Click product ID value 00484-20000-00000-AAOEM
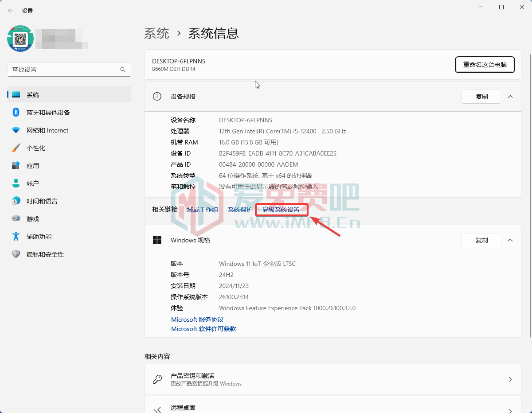 point(258,164)
